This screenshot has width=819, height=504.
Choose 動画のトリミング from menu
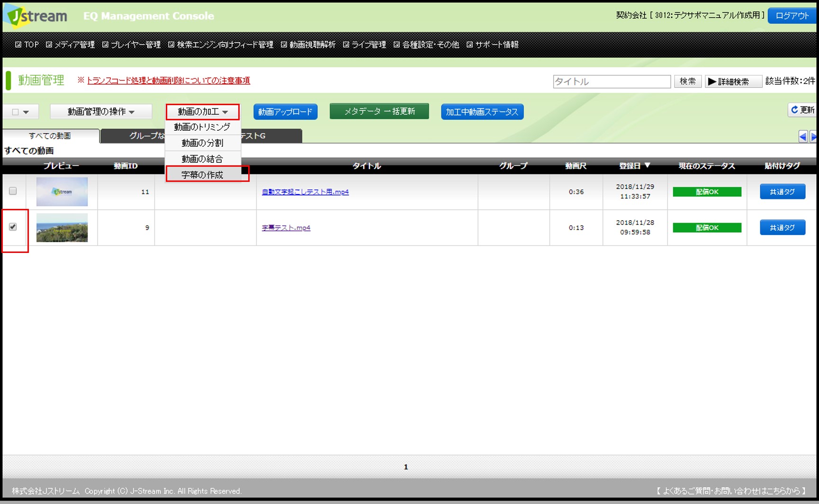[x=202, y=127]
